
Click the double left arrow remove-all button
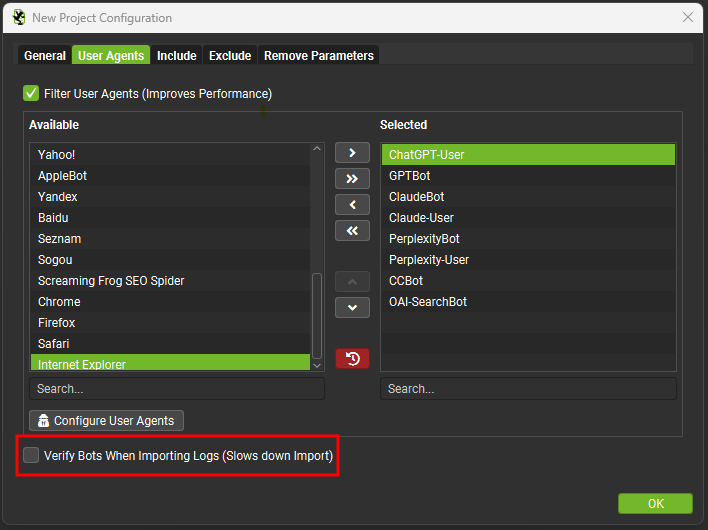(352, 231)
